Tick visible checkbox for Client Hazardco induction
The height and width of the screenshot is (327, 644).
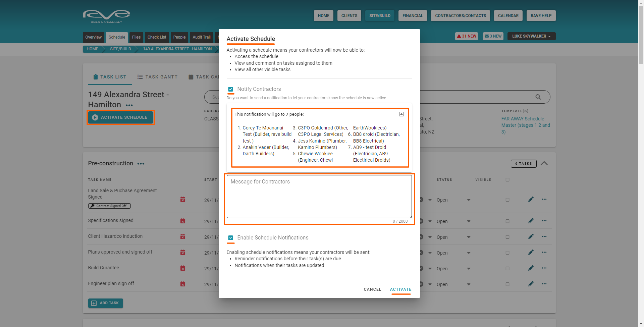point(507,237)
